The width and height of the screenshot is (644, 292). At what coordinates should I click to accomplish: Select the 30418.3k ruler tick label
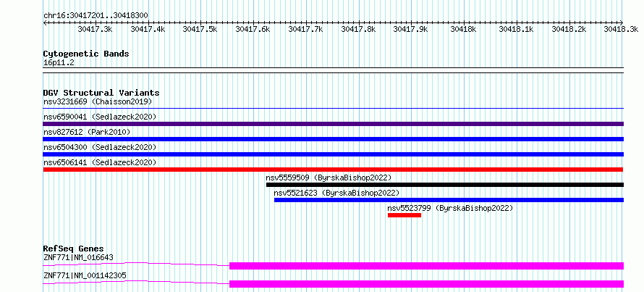pyautogui.click(x=622, y=29)
